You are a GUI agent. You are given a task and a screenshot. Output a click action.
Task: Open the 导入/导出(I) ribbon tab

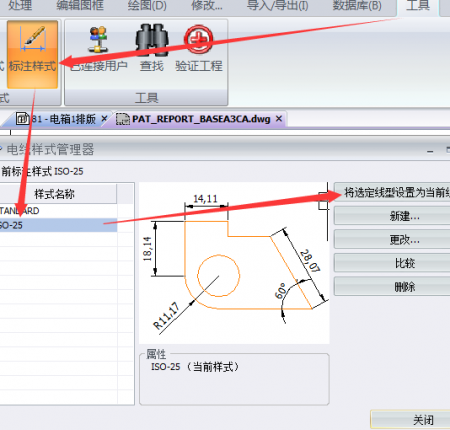pyautogui.click(x=277, y=6)
